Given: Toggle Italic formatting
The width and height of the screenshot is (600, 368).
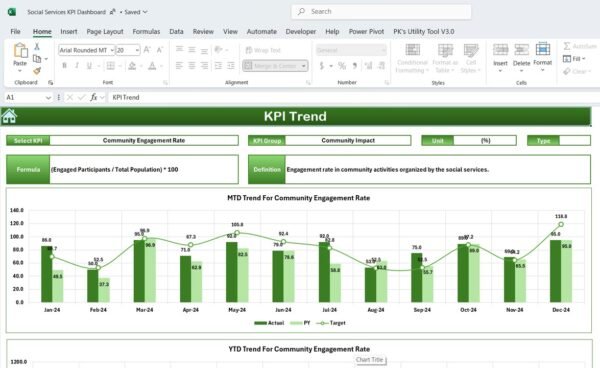Looking at the screenshot, I should pyautogui.click(x=77, y=66).
